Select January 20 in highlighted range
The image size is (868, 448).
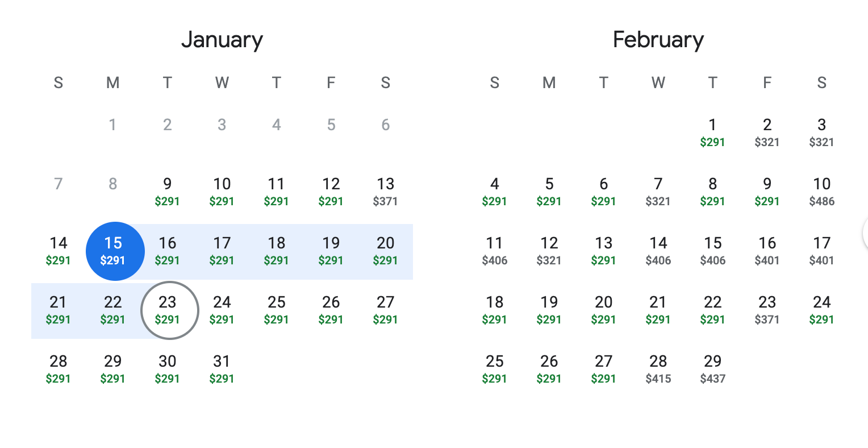coord(385,251)
